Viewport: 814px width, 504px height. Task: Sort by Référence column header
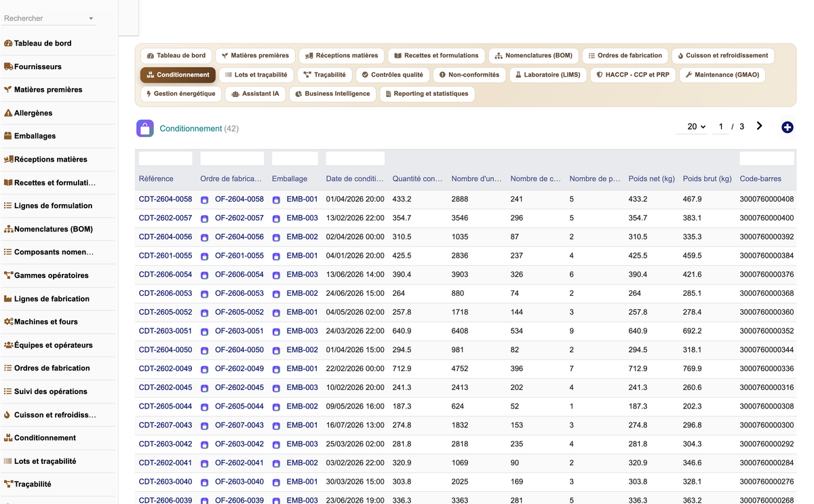coord(156,179)
